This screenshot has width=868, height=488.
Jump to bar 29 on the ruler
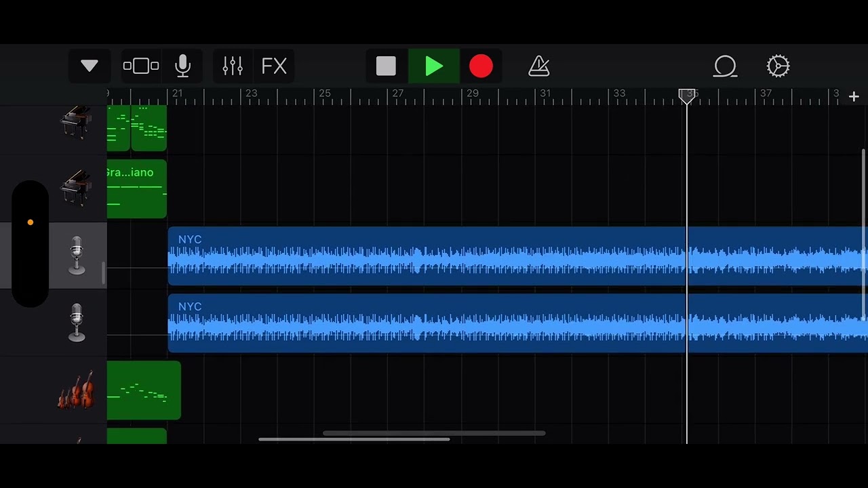473,94
